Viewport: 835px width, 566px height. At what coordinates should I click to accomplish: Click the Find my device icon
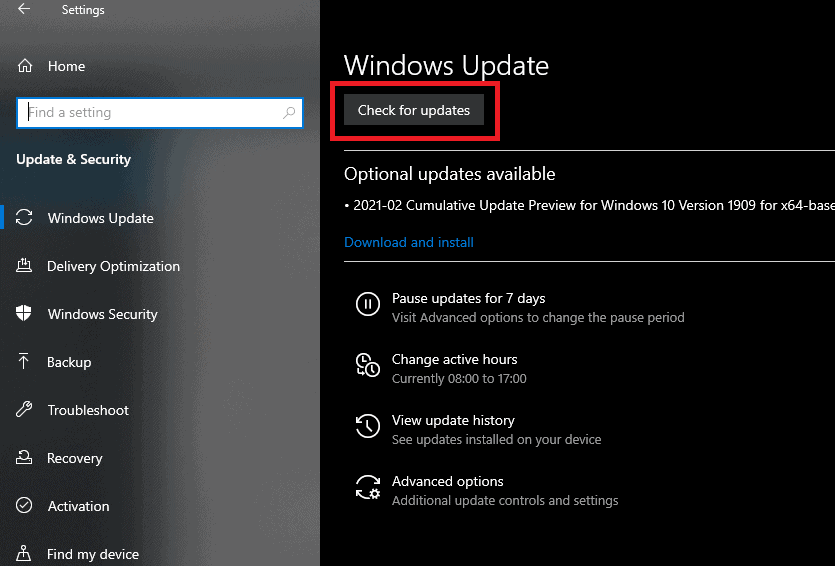pyautogui.click(x=23, y=553)
